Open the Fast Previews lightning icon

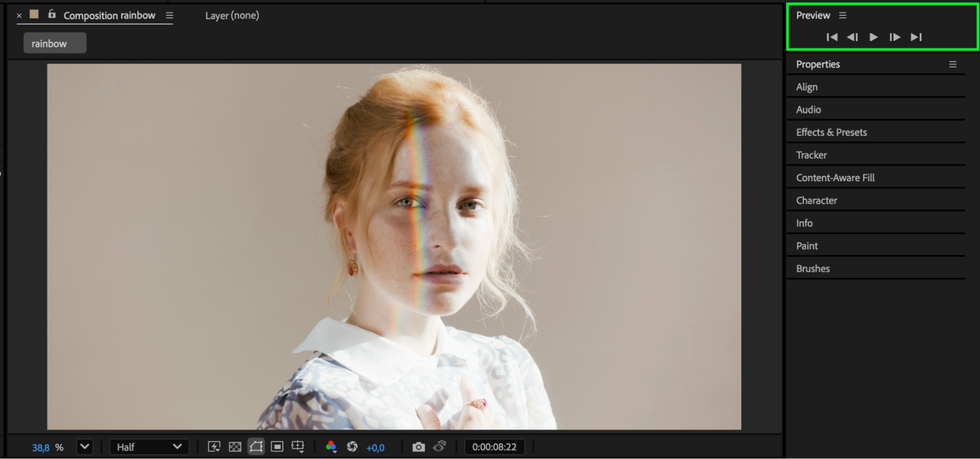coord(214,447)
